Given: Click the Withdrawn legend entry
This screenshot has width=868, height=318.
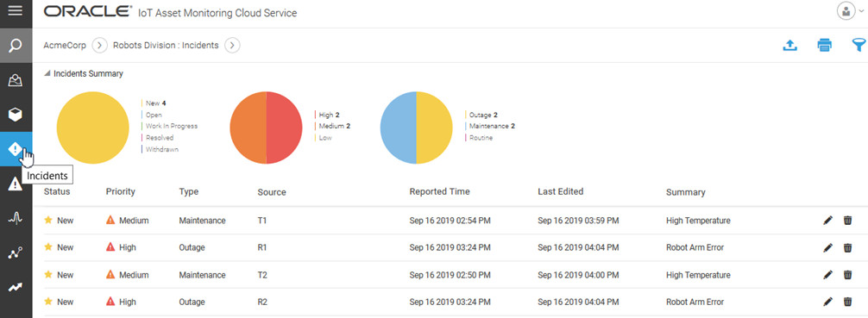Looking at the screenshot, I should pyautogui.click(x=160, y=149).
